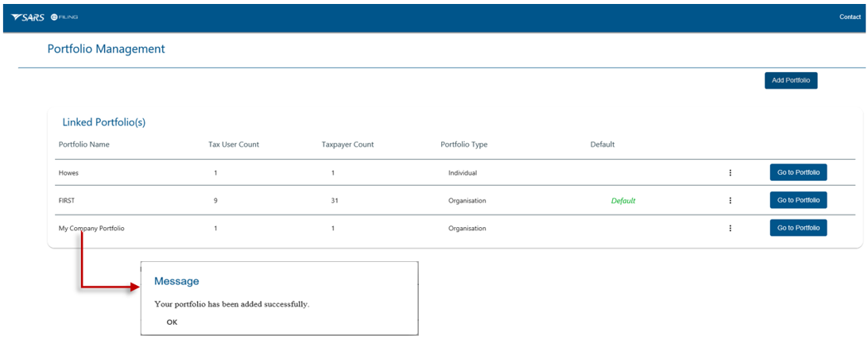Click the Tax User Count column header
The image size is (868, 343).
pyautogui.click(x=232, y=145)
